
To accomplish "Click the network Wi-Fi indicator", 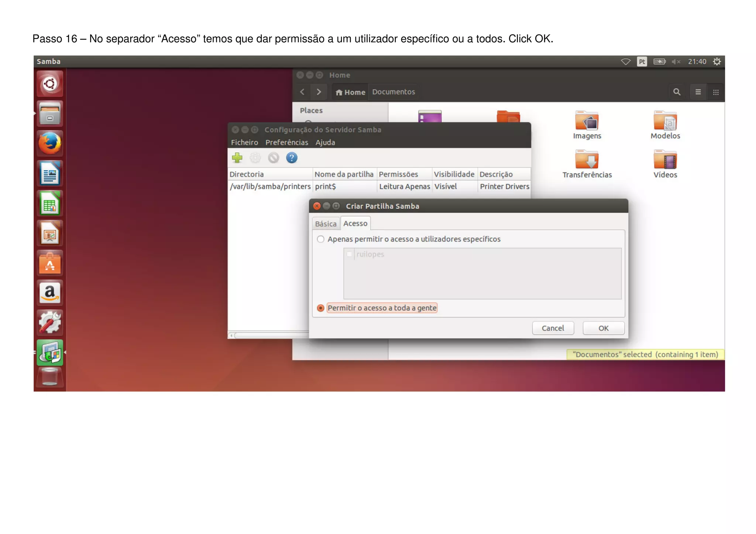I will (x=626, y=62).
